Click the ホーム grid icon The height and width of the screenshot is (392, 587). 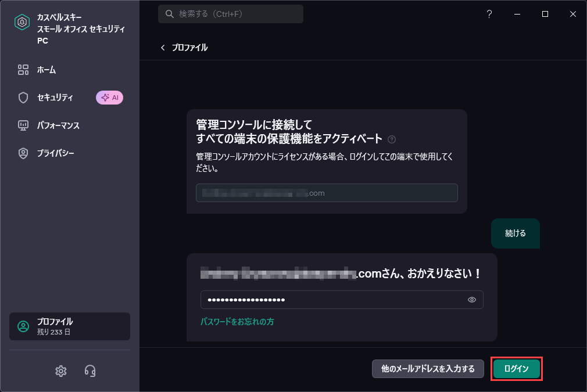pyautogui.click(x=23, y=70)
